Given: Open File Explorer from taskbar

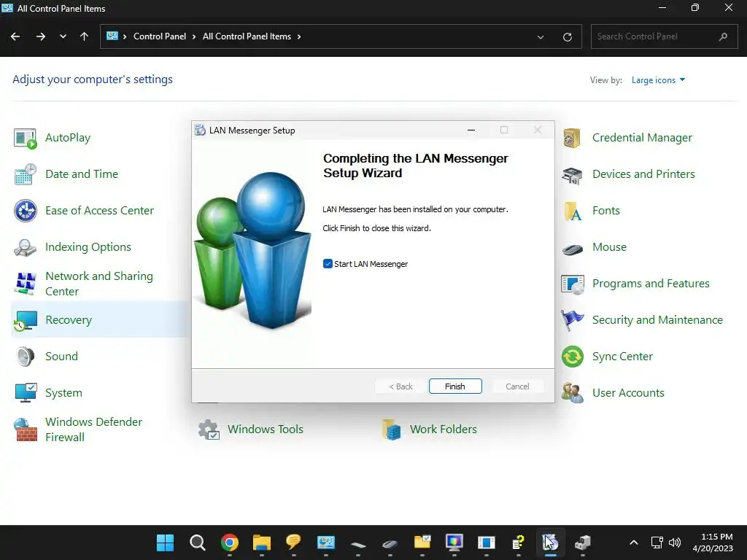Looking at the screenshot, I should (x=262, y=542).
